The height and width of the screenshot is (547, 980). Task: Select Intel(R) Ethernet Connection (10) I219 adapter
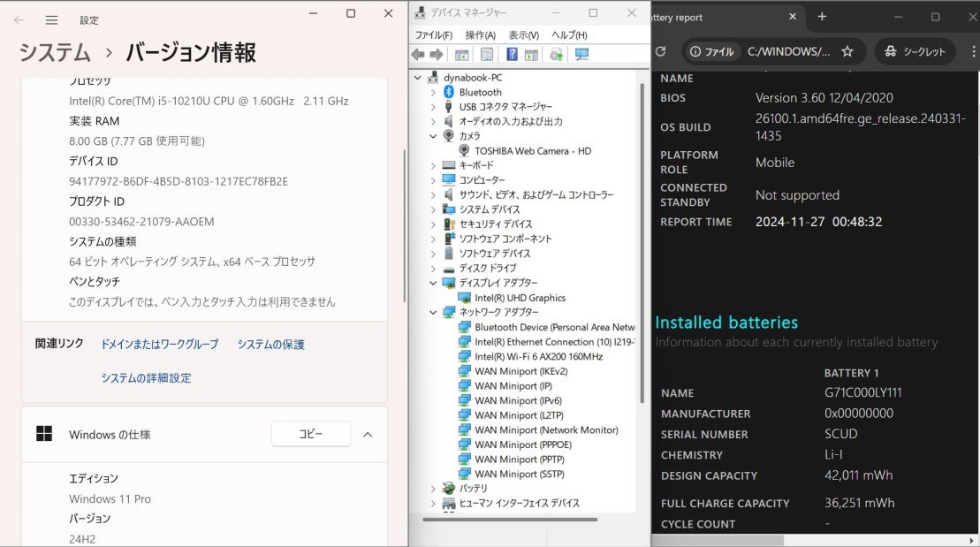coord(554,342)
